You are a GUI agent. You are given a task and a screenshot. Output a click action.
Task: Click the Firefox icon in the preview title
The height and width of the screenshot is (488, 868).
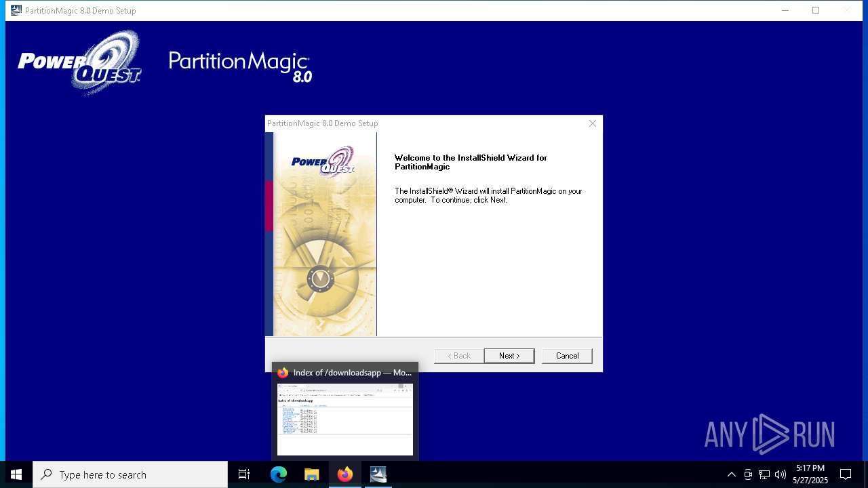(x=283, y=373)
